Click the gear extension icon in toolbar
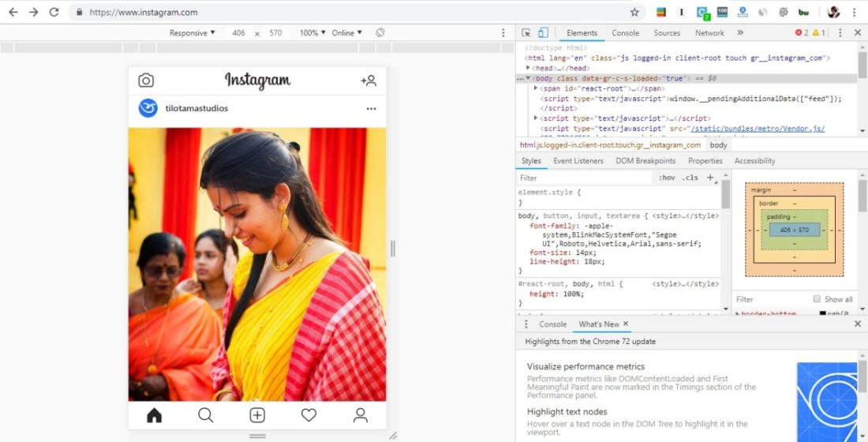 [x=784, y=12]
